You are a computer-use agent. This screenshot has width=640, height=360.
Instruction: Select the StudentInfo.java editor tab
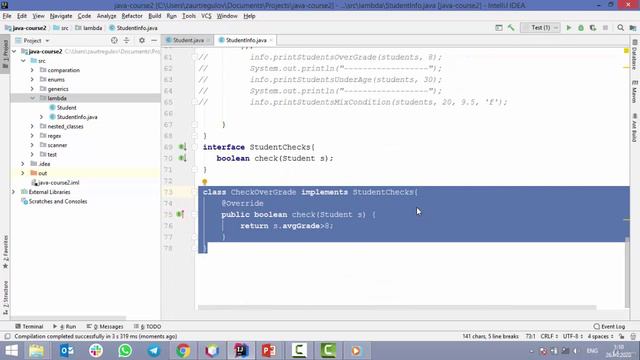tap(246, 40)
